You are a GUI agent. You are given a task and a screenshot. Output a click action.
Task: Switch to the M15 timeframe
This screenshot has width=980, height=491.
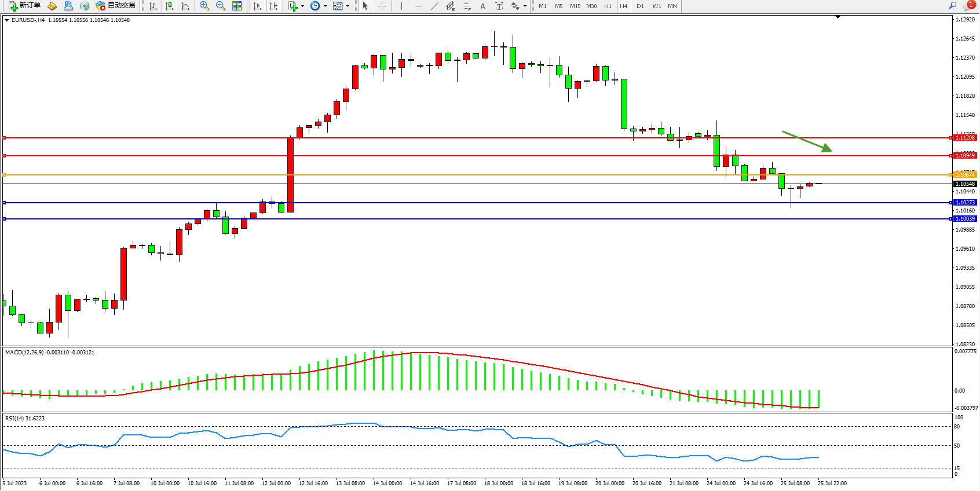[x=575, y=6]
